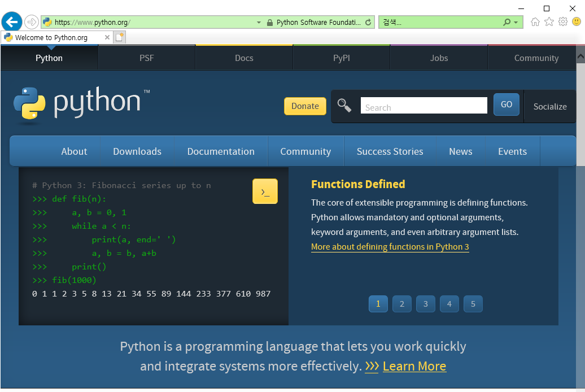
Task: Follow 'More about defining functions in Python 3'
Action: coord(390,247)
